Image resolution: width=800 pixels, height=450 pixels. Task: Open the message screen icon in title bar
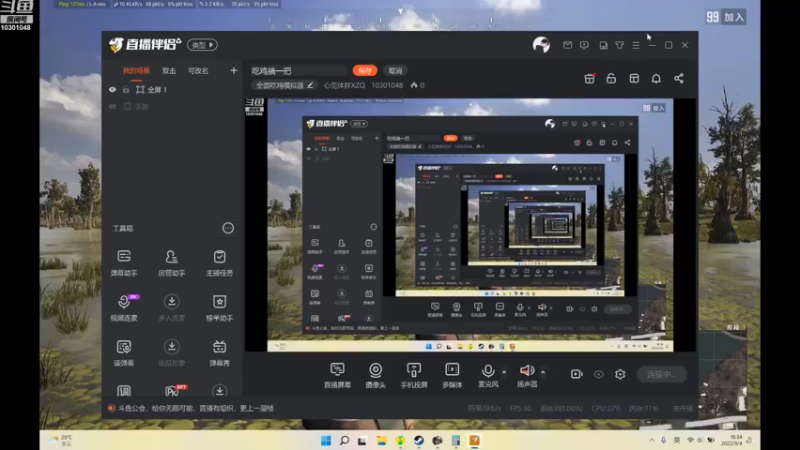point(584,45)
